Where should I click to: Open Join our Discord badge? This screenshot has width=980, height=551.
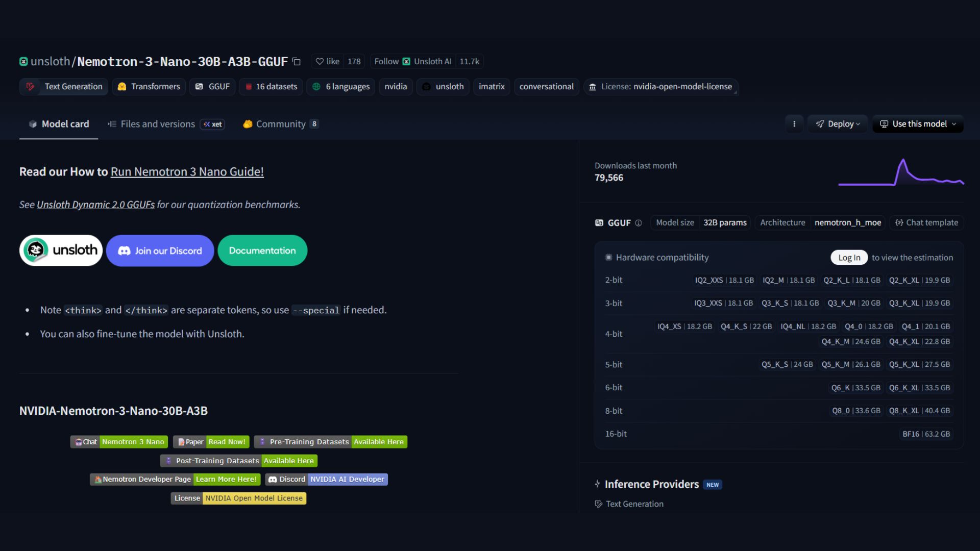(x=160, y=251)
